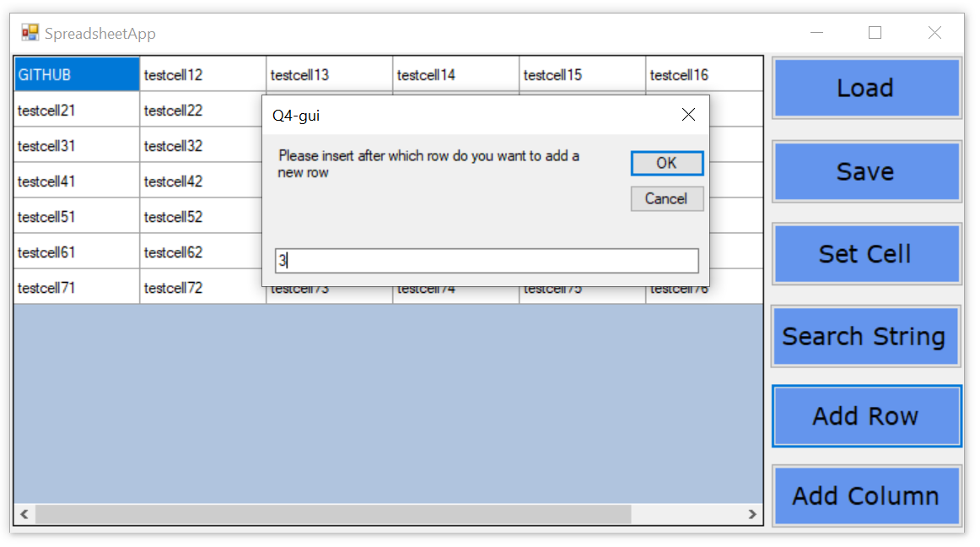The image size is (980, 547).
Task: Select cell testcell61
Action: 76,252
